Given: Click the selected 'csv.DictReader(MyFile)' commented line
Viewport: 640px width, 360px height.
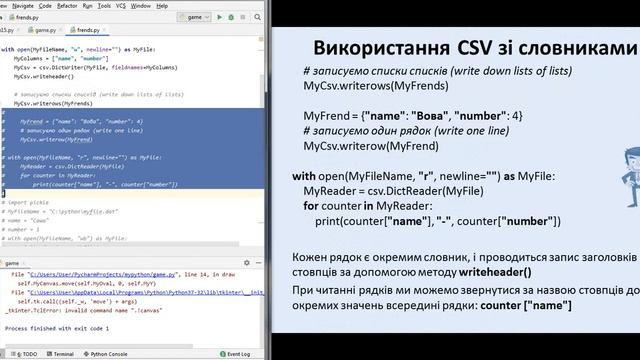Looking at the screenshot, I should (x=72, y=166).
